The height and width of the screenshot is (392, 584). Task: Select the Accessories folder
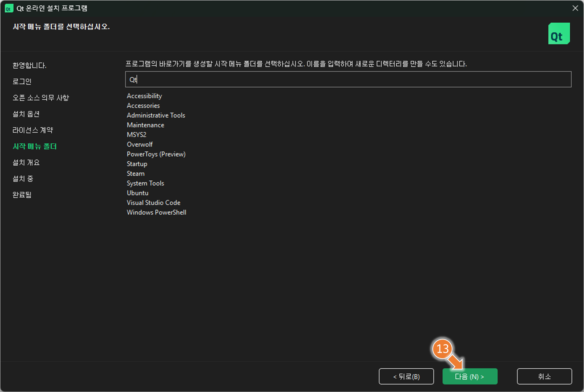[143, 106]
